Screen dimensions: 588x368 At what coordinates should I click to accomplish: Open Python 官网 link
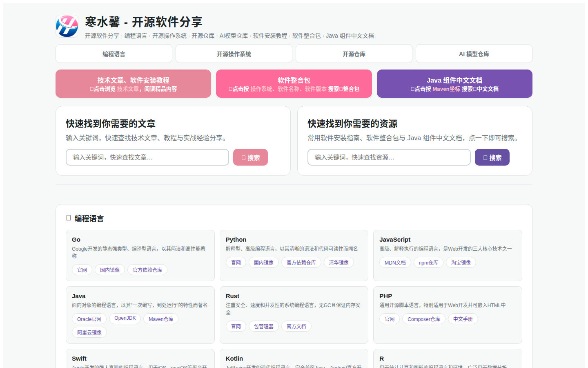(x=236, y=263)
